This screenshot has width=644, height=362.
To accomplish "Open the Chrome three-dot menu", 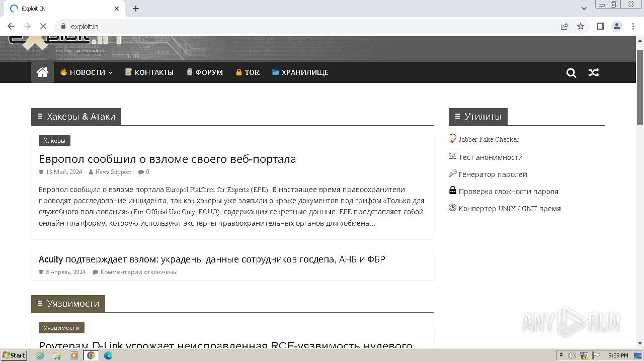I will click(x=632, y=26).
